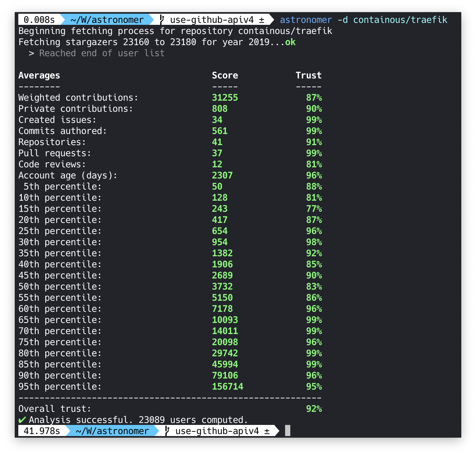Viewport: 476px width, 455px height.
Task: Click 60th percentile score 7178
Action: click(222, 309)
